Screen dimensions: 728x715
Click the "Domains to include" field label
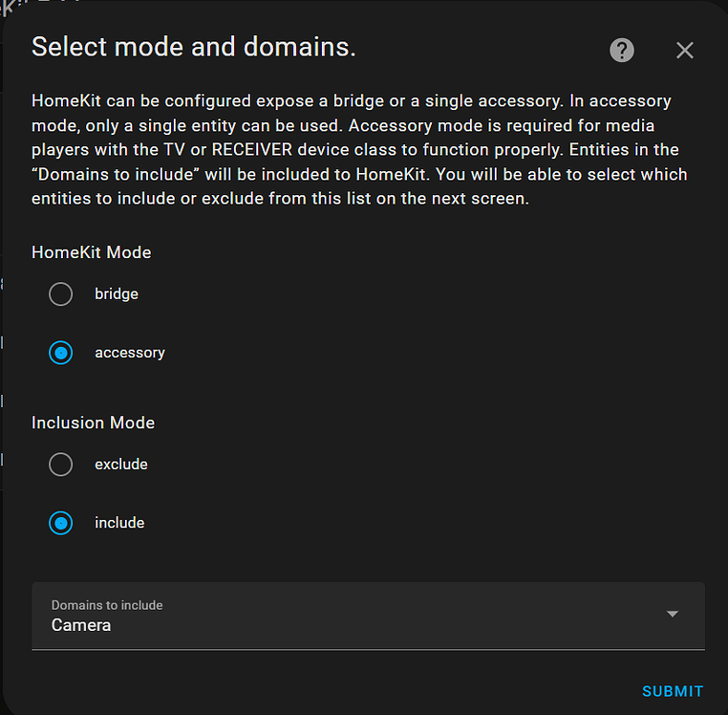[x=107, y=605]
